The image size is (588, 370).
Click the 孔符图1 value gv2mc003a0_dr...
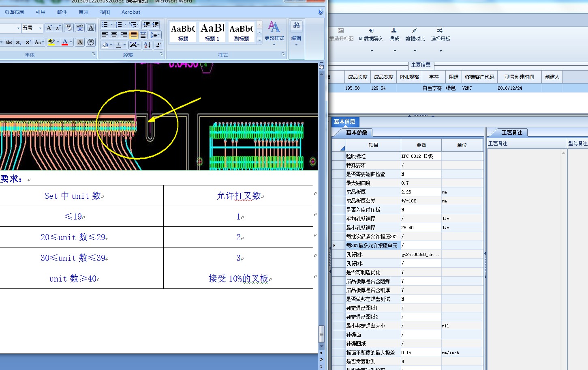[x=421, y=254]
